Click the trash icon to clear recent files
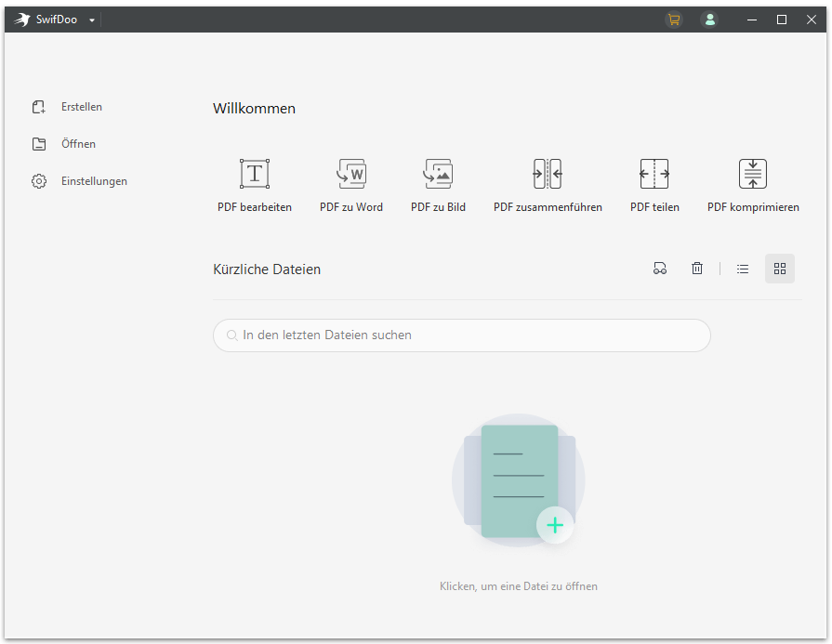Viewport: 832px width, 644px height. 697,269
